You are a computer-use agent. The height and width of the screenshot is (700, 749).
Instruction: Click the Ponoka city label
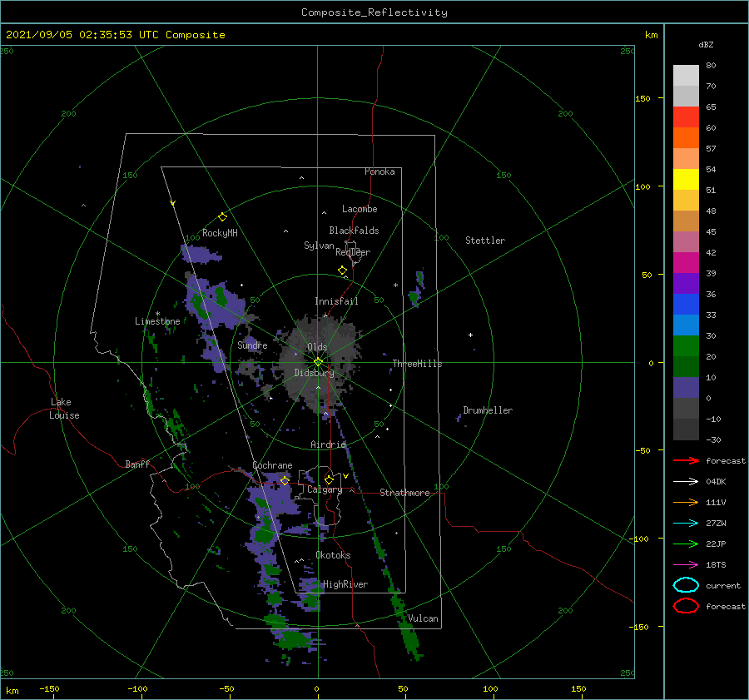379,171
